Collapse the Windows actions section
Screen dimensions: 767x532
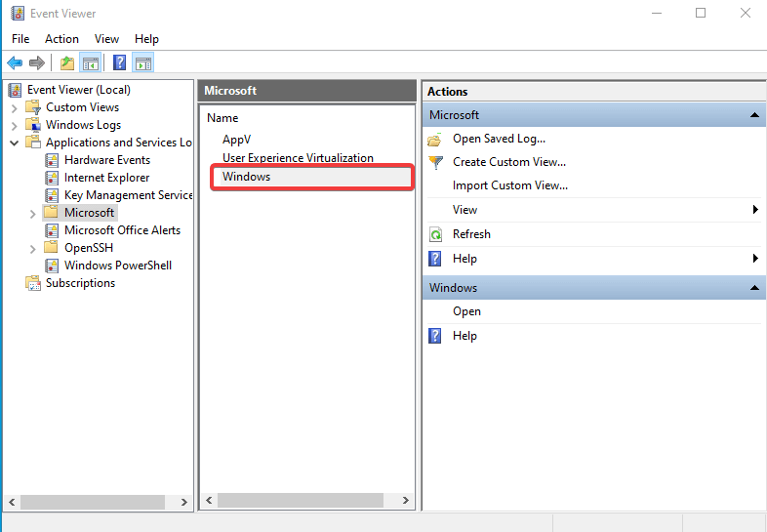click(x=754, y=288)
